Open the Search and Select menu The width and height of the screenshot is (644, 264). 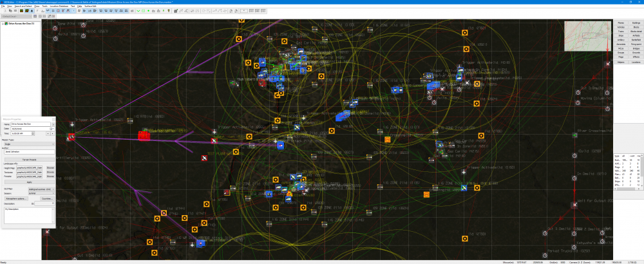(x=23, y=6)
